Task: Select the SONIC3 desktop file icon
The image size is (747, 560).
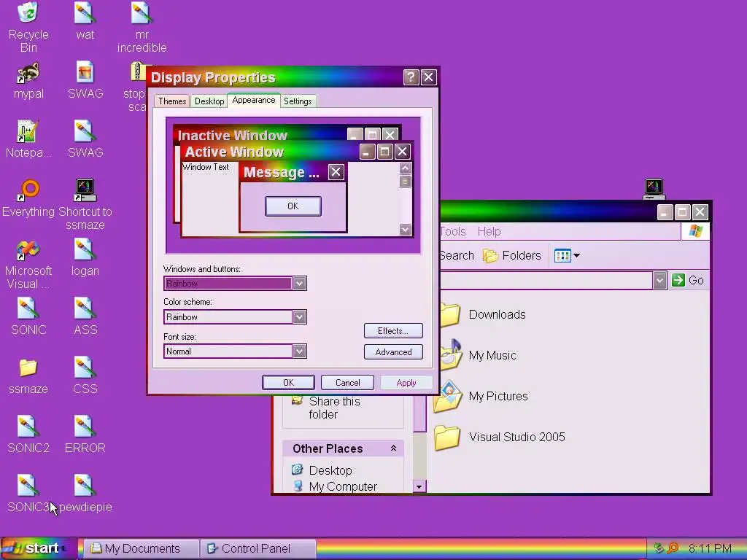Action: 28,486
